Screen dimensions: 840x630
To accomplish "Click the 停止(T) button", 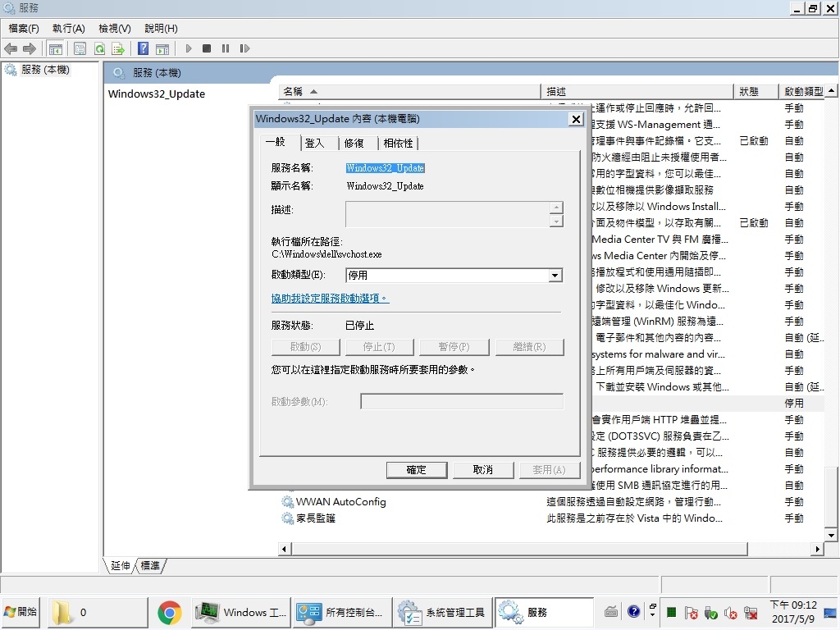I will pyautogui.click(x=379, y=347).
